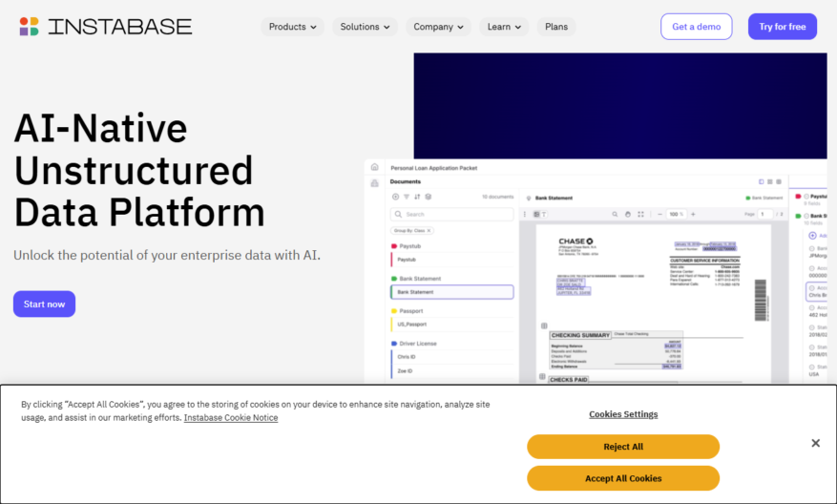Click the Passport group header
The image size is (837, 504).
pyautogui.click(x=407, y=311)
